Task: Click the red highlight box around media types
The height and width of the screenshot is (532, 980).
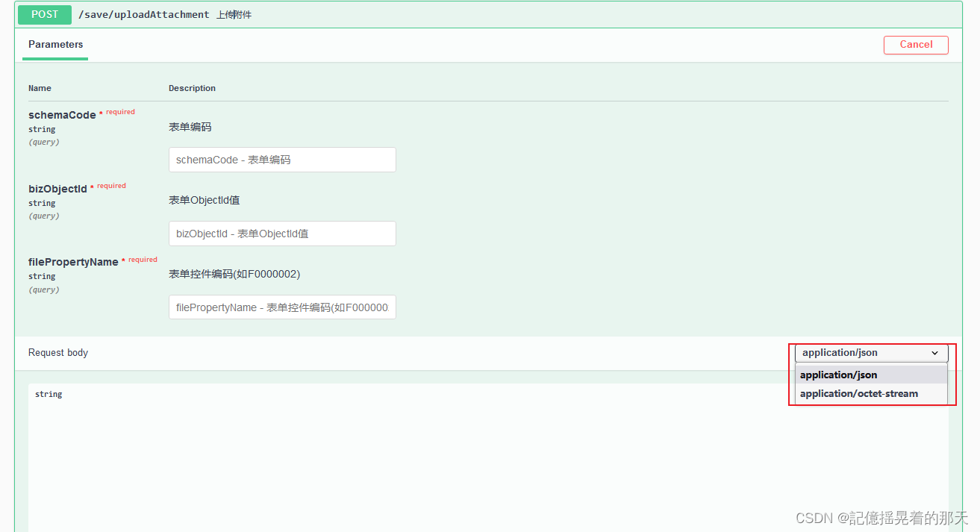Action: point(871,375)
